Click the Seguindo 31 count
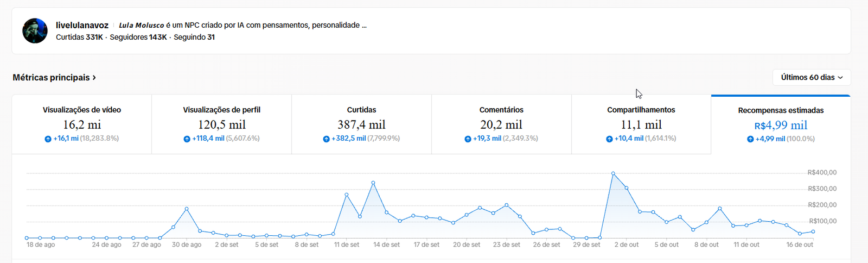 pyautogui.click(x=194, y=37)
